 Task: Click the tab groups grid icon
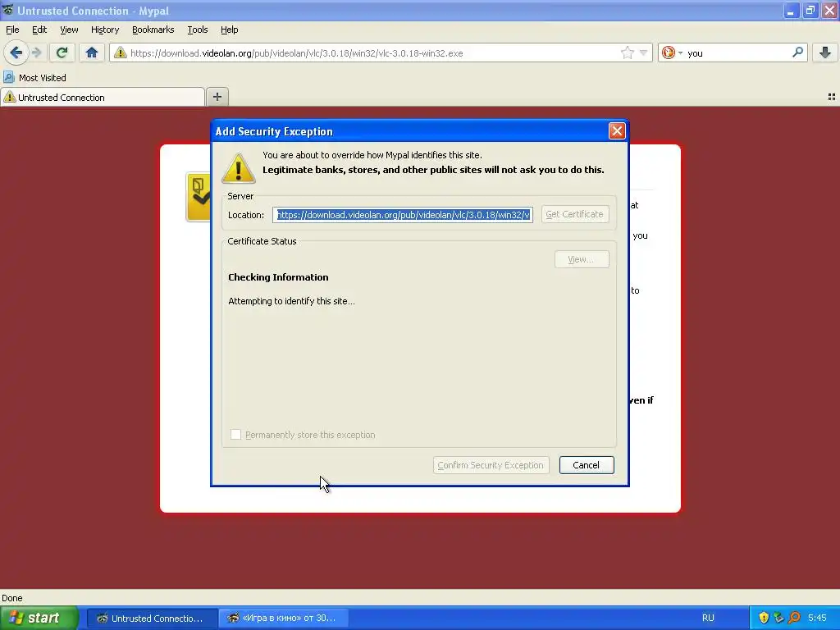[x=832, y=97]
